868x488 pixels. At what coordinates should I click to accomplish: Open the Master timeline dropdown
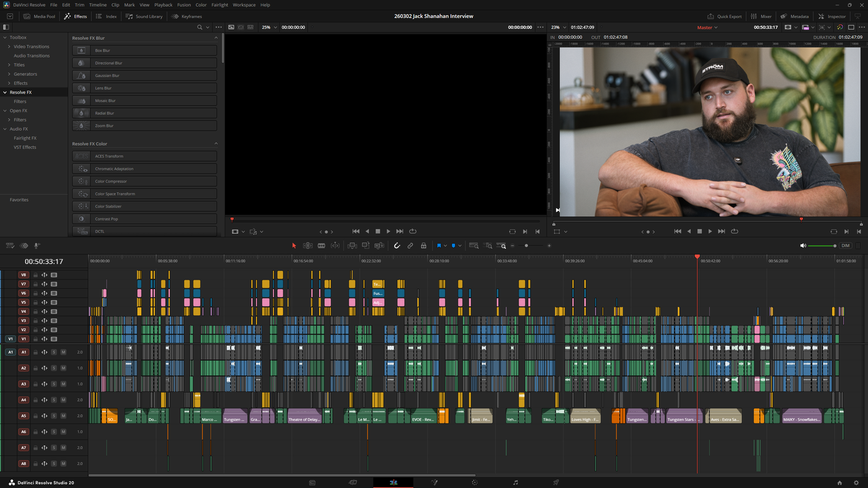pyautogui.click(x=707, y=27)
